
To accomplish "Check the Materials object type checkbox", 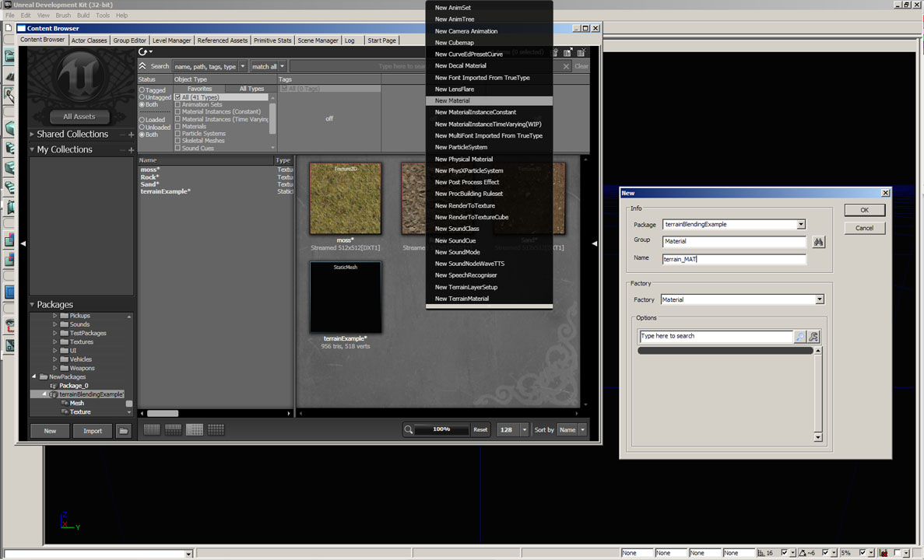I will click(x=177, y=126).
